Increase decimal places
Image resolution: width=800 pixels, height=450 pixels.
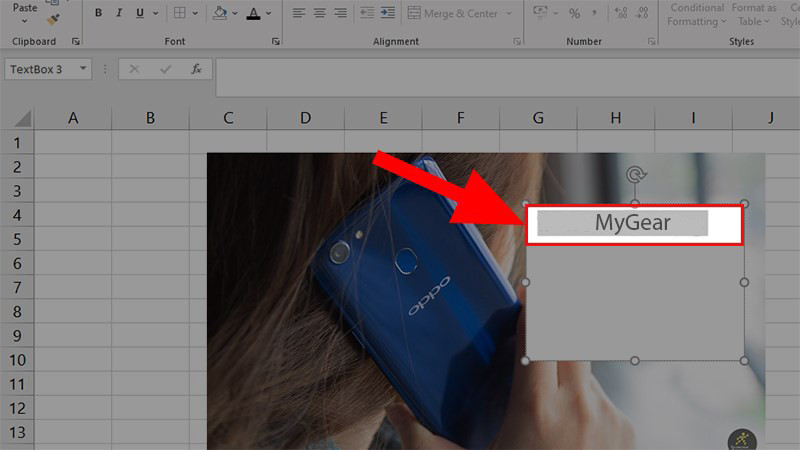[x=621, y=13]
